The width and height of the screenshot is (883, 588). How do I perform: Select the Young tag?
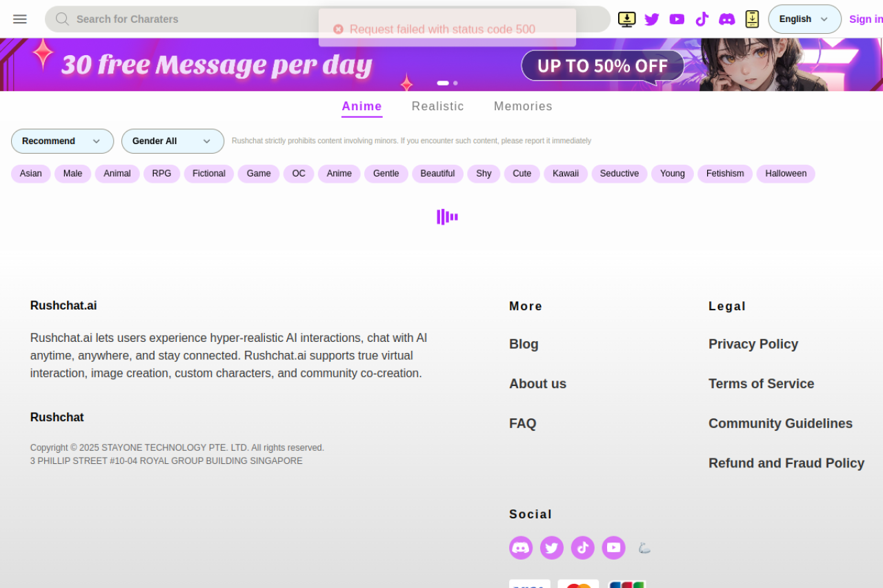tap(673, 174)
